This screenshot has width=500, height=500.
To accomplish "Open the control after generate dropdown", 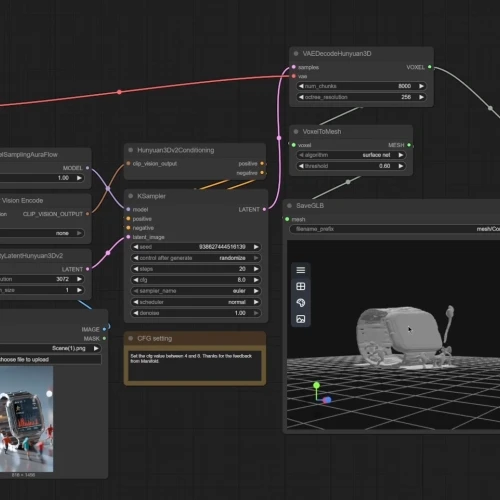I will tap(196, 258).
